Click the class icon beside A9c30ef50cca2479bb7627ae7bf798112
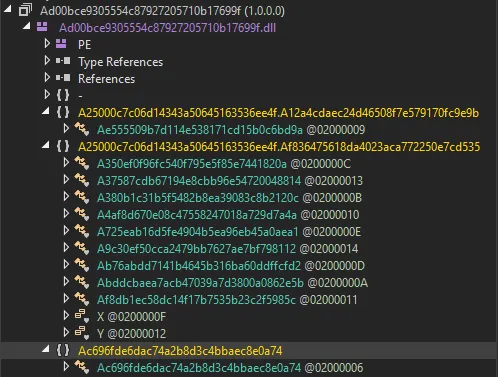This screenshot has height=377, width=498. (x=82, y=248)
